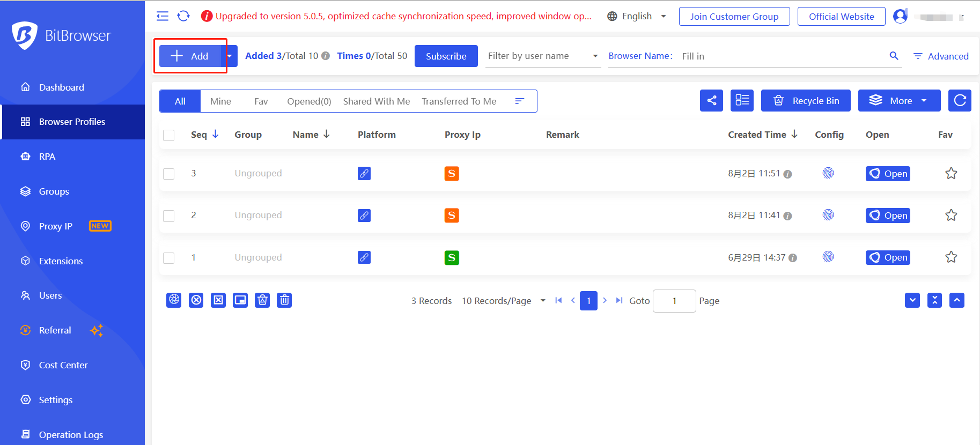This screenshot has width=980, height=445.
Task: Open RPA in the sidebar
Action: point(72,157)
